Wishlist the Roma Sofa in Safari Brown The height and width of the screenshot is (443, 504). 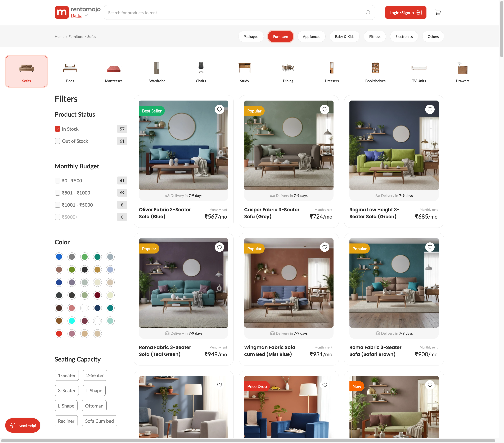[430, 247]
